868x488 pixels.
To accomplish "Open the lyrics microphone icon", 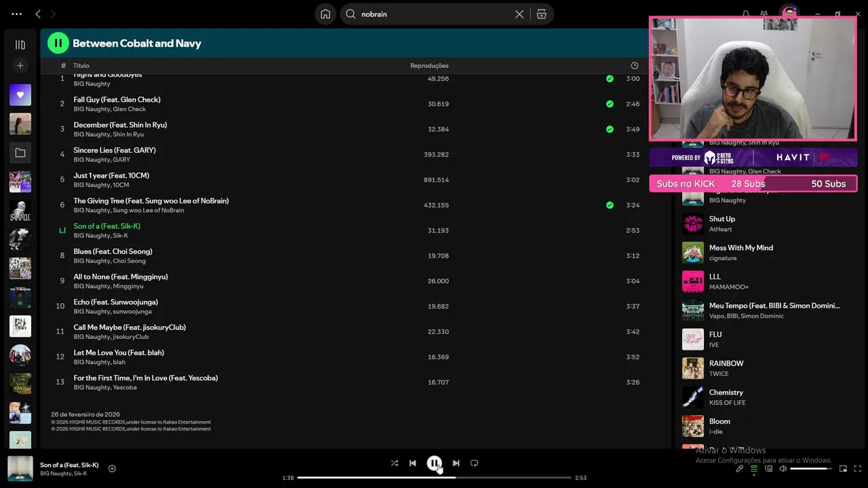I will [x=739, y=468].
